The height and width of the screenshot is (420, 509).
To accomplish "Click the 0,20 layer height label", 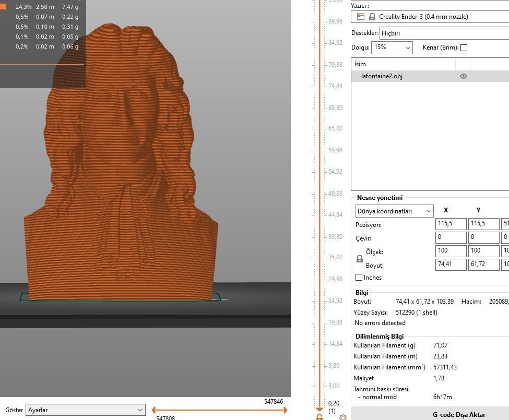I will [334, 403].
